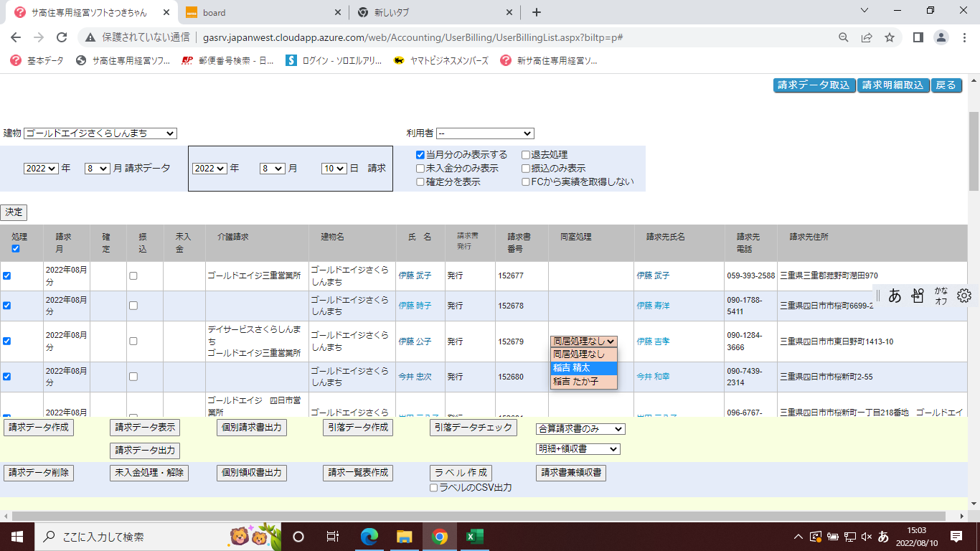980x551 pixels.
Task: Launch Microsoft Edge from taskbar
Action: coord(369,537)
